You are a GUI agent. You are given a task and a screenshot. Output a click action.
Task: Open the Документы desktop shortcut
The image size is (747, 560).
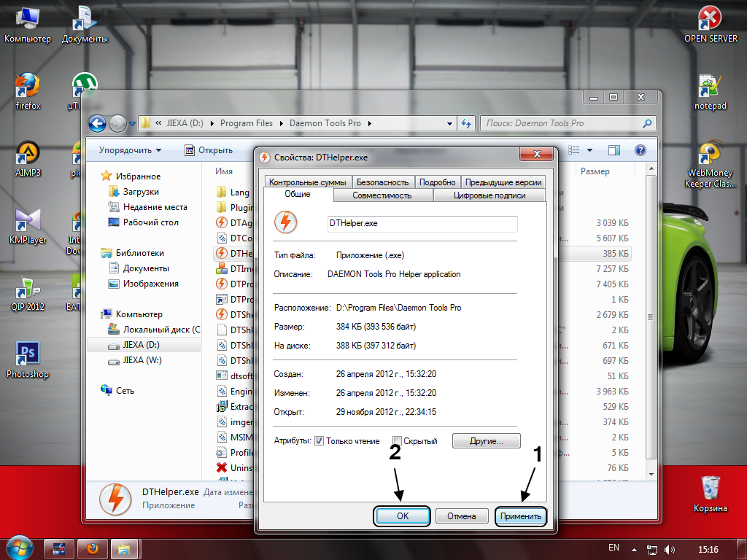85,25
